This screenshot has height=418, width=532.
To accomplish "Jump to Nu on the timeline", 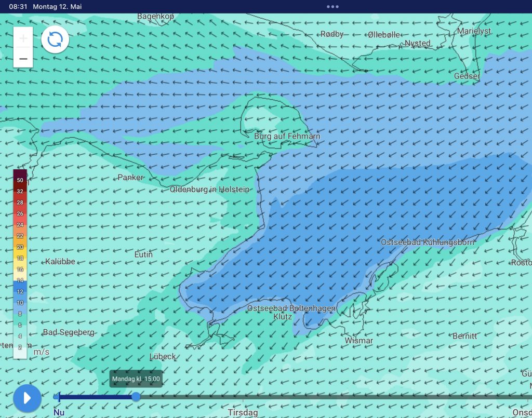I will click(59, 412).
